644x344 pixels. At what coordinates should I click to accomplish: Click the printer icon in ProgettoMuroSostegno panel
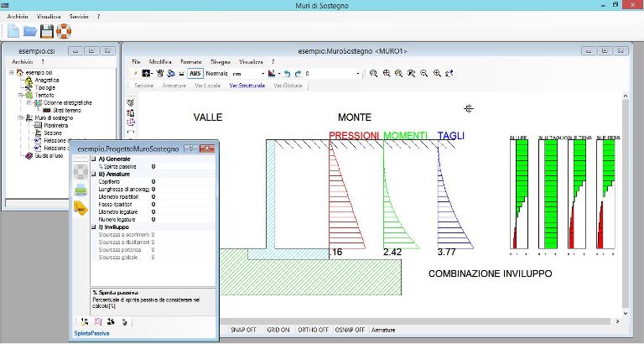80,190
